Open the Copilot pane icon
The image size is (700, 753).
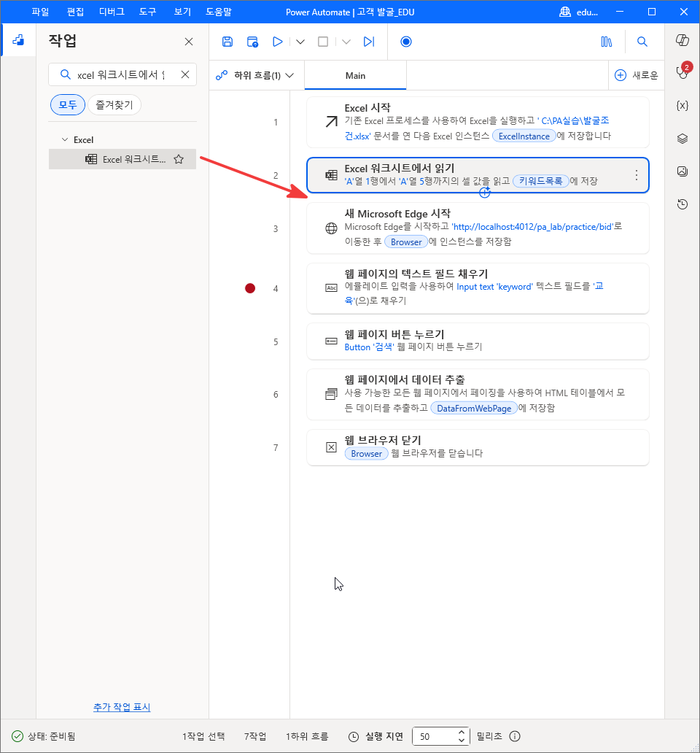682,40
